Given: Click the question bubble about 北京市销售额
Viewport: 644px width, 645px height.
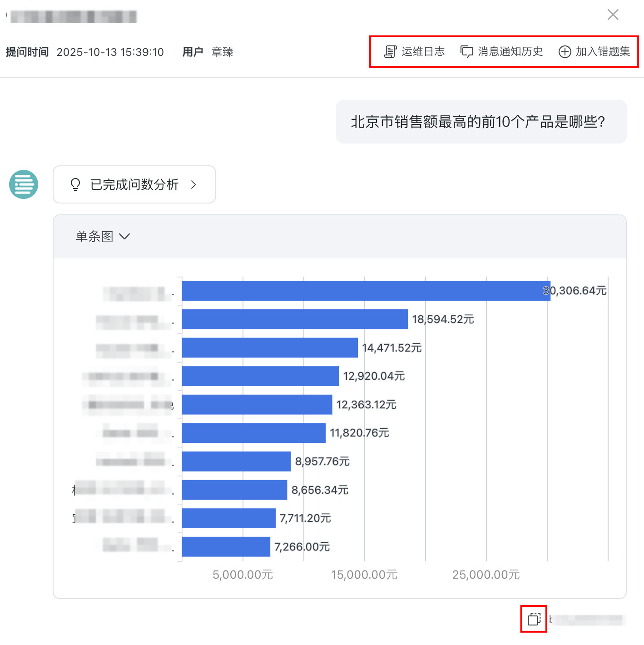Looking at the screenshot, I should coord(481,122).
